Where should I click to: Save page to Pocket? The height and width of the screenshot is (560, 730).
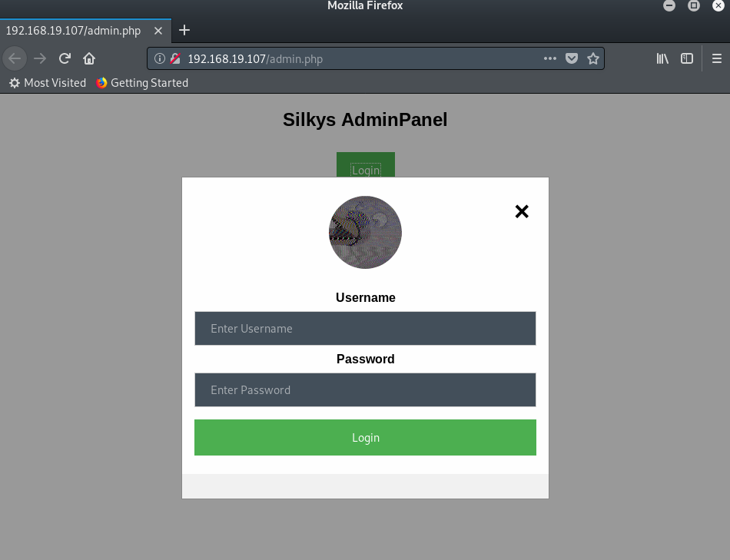(x=572, y=58)
